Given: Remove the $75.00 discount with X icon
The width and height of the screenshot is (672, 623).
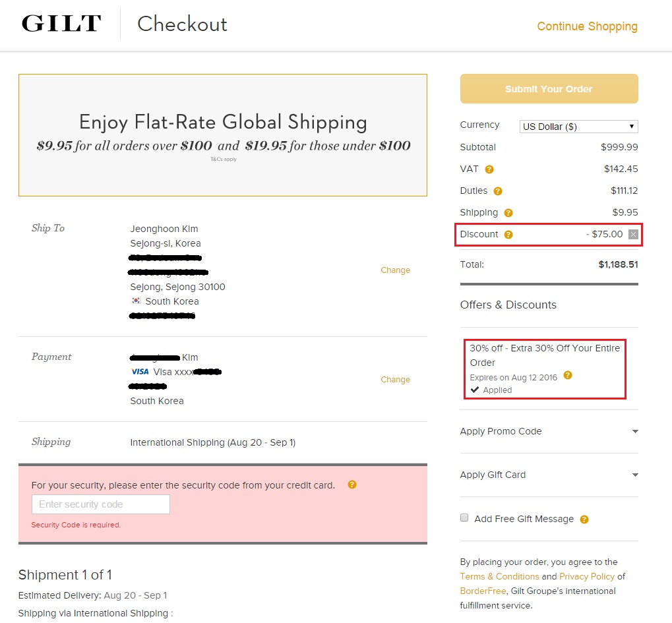Looking at the screenshot, I should [633, 234].
